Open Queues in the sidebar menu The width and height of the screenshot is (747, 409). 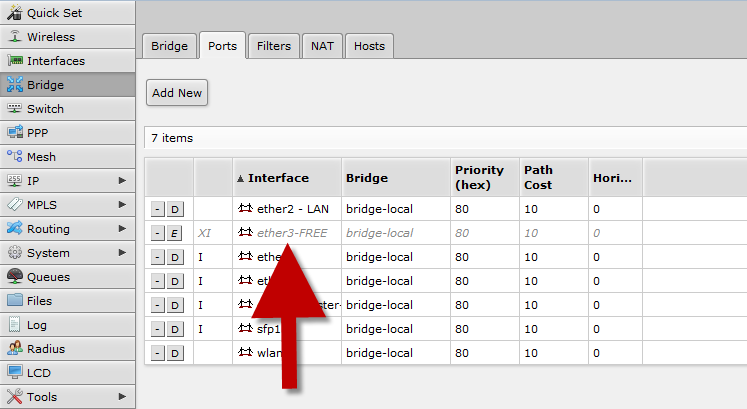pyautogui.click(x=67, y=277)
